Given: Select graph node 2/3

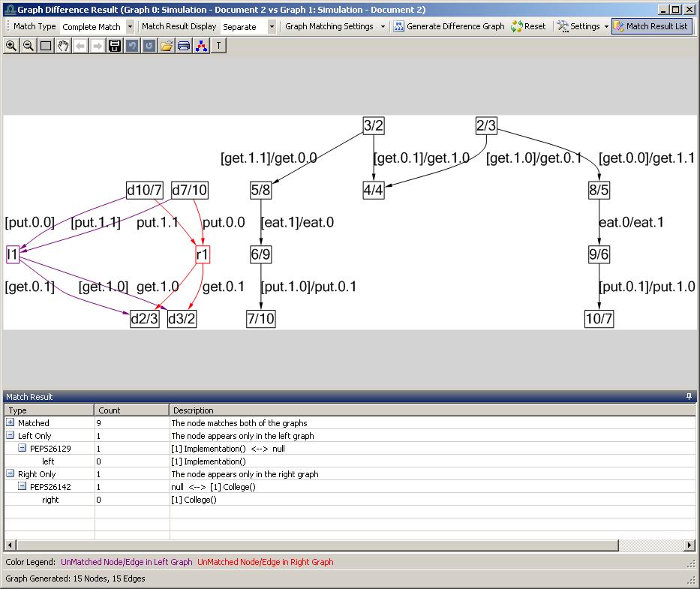Looking at the screenshot, I should 486,125.
